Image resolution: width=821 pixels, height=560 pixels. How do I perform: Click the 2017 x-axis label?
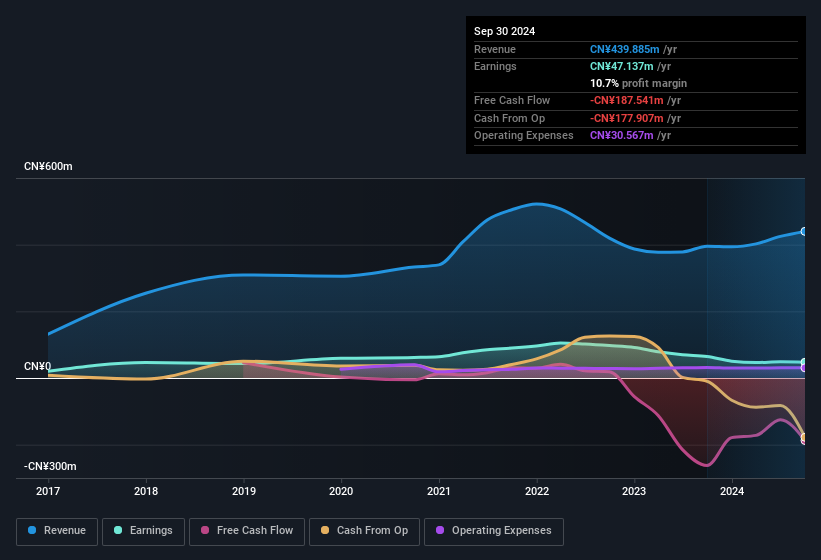[48, 491]
